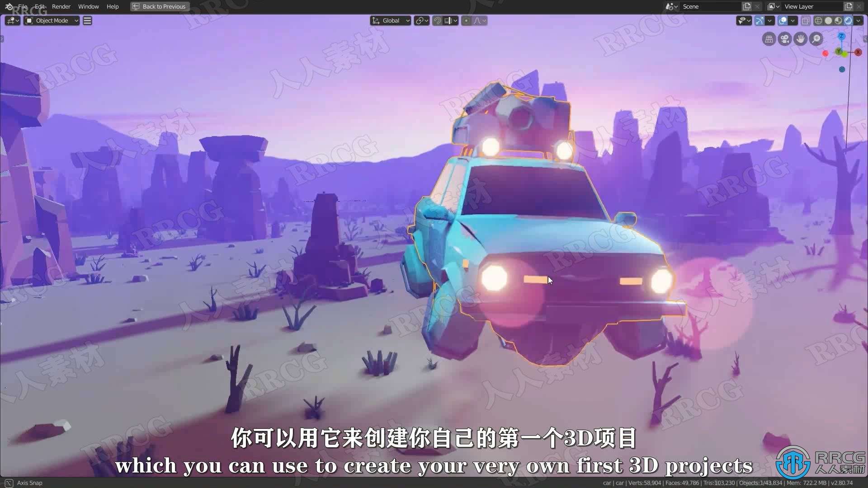Viewport: 868px width, 488px height.
Task: Toggle the proportional editing icon
Action: pos(467,21)
